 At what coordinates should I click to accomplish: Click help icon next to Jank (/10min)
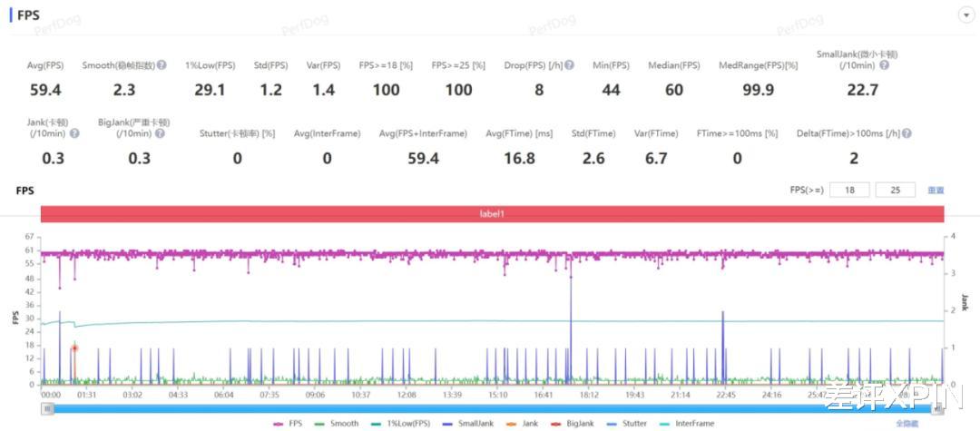coord(74,133)
